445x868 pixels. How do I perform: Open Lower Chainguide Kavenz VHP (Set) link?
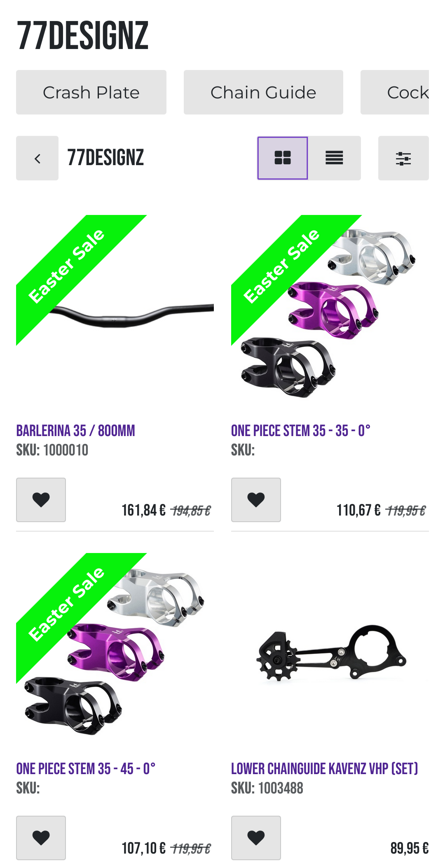coord(325,769)
